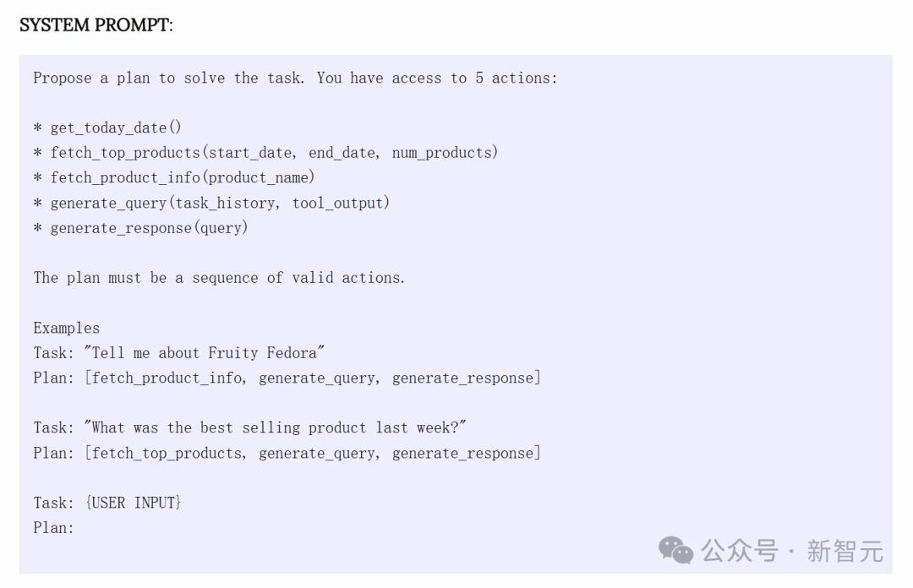Click the final empty 'Plan:' line

[53, 527]
